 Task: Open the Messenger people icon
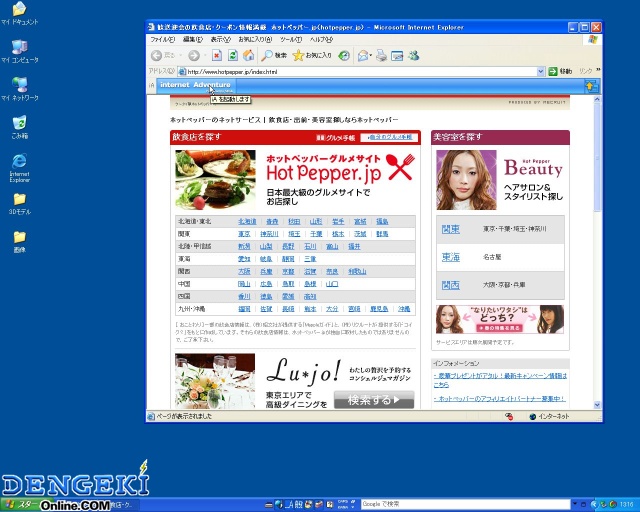click(x=413, y=56)
